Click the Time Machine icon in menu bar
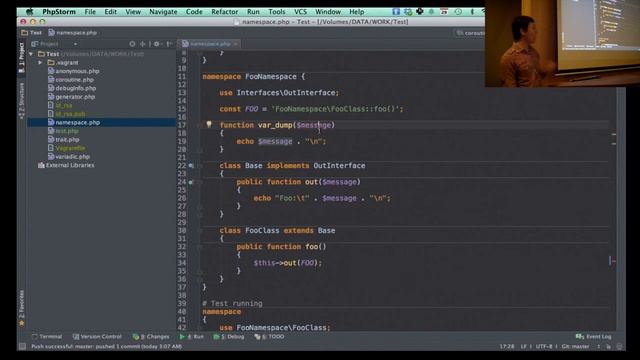 458,12
